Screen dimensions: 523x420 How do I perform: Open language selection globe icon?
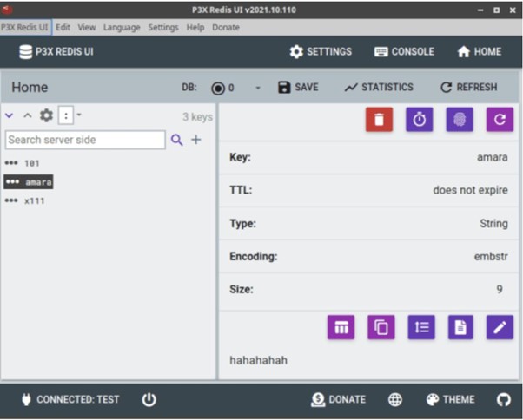[395, 399]
